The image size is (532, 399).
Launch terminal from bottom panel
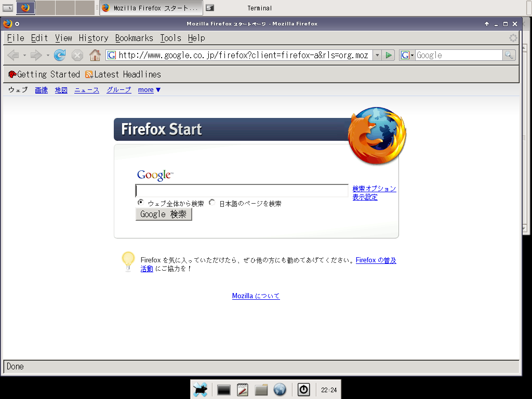coord(223,390)
